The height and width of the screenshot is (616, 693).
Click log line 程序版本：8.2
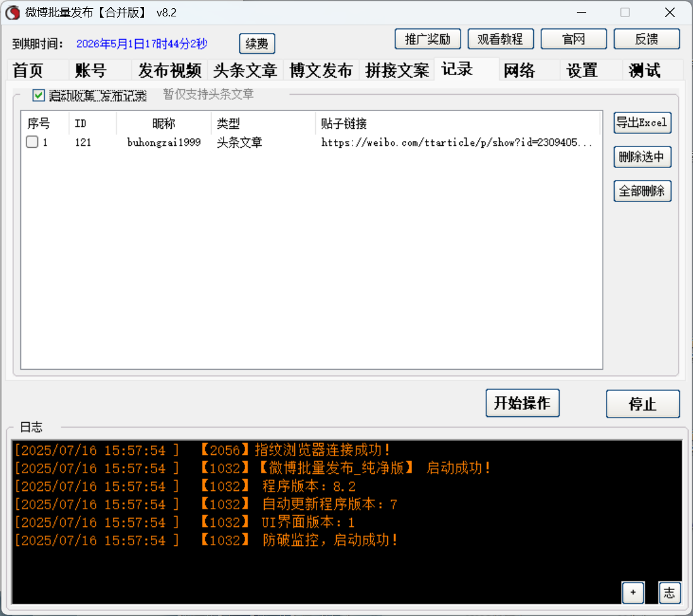tap(184, 486)
